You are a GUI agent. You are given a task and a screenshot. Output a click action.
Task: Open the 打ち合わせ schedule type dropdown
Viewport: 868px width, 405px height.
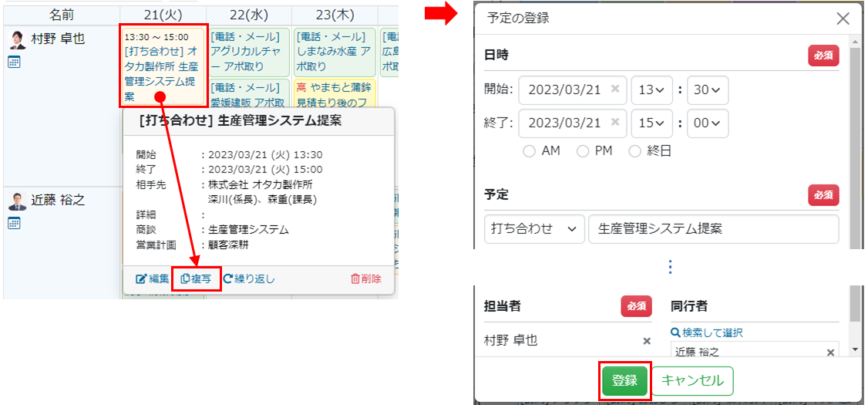pyautogui.click(x=534, y=229)
